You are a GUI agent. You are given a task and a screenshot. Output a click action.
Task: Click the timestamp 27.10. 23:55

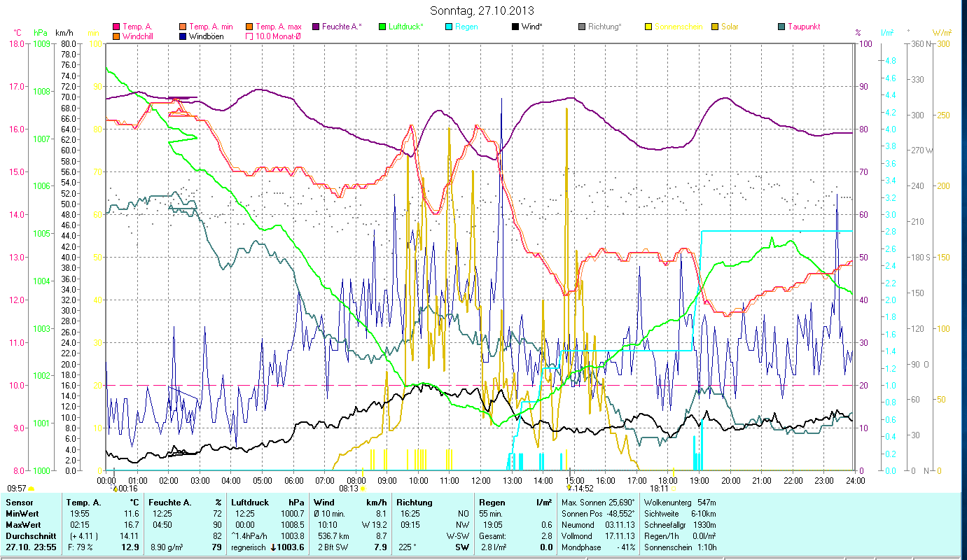[31, 547]
